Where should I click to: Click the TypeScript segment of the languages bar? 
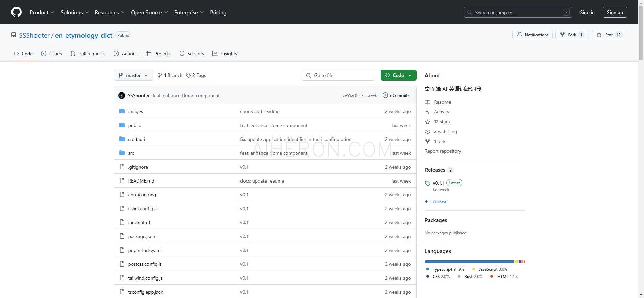point(469,262)
